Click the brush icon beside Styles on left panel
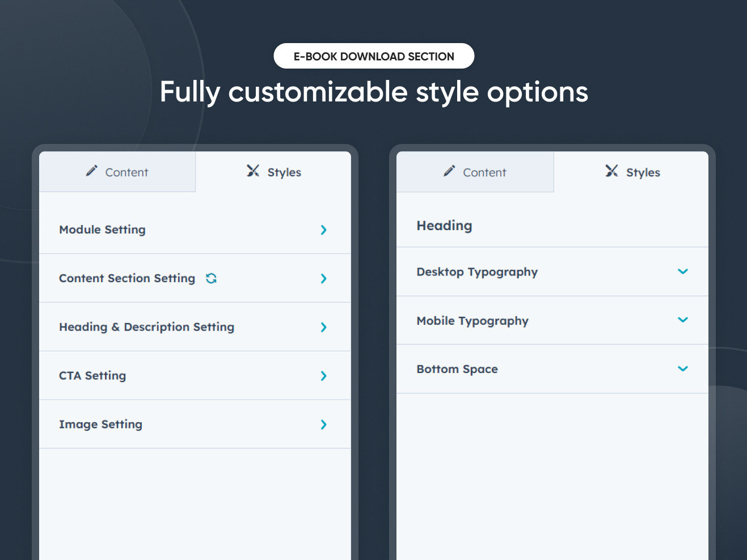This screenshot has width=747, height=560. (252, 171)
